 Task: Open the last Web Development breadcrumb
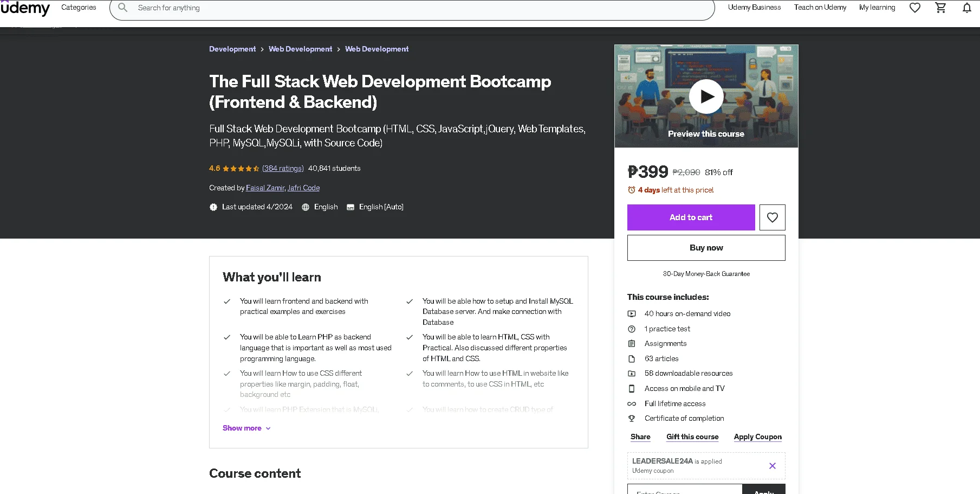pyautogui.click(x=377, y=49)
